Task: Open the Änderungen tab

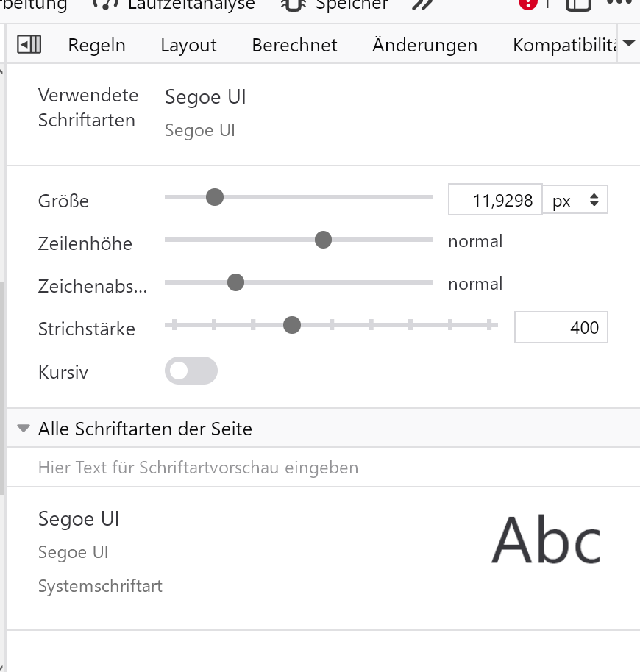Action: coord(424,45)
